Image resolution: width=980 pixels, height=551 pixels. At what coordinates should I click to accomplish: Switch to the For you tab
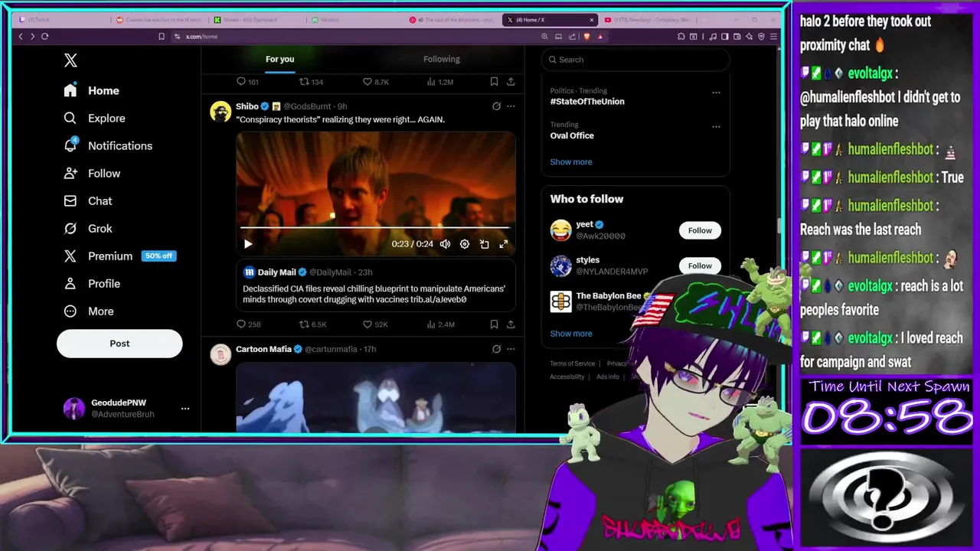(x=279, y=59)
